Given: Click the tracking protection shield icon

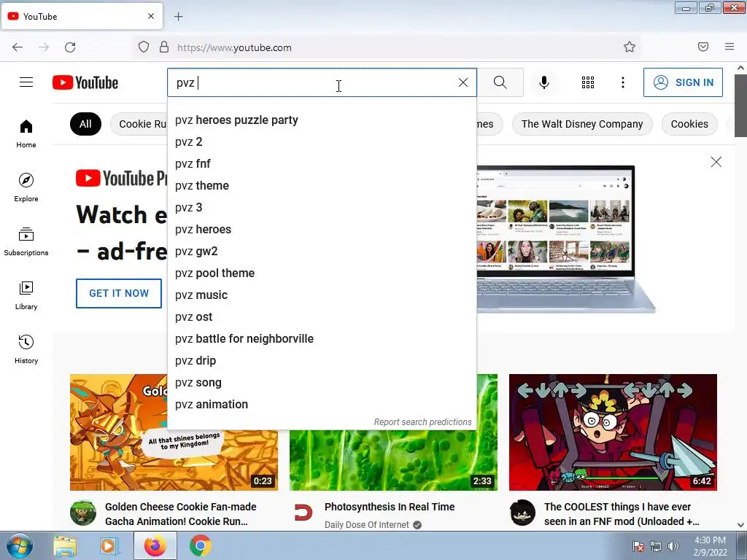Looking at the screenshot, I should pyautogui.click(x=144, y=47).
